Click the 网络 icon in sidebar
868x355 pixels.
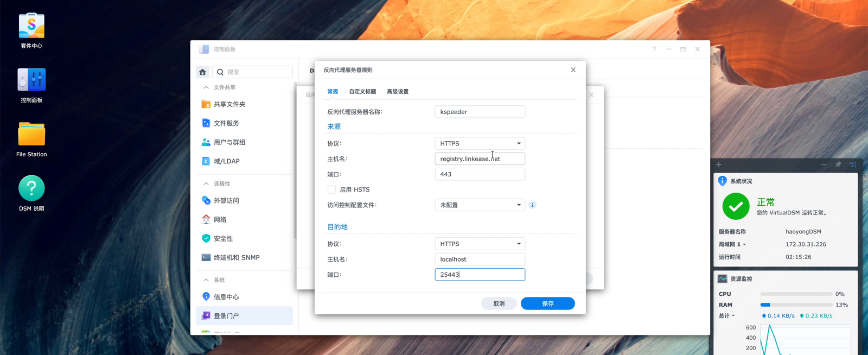coord(206,219)
